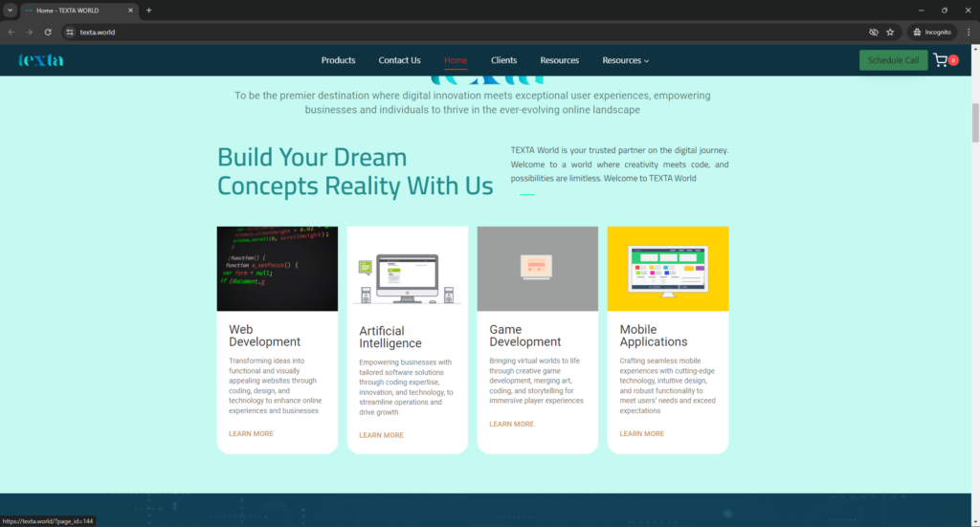Go to Contact Us page

399,60
